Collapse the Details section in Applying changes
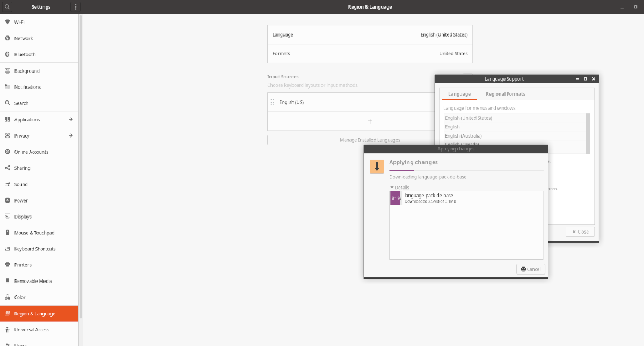The image size is (644, 346). click(400, 187)
